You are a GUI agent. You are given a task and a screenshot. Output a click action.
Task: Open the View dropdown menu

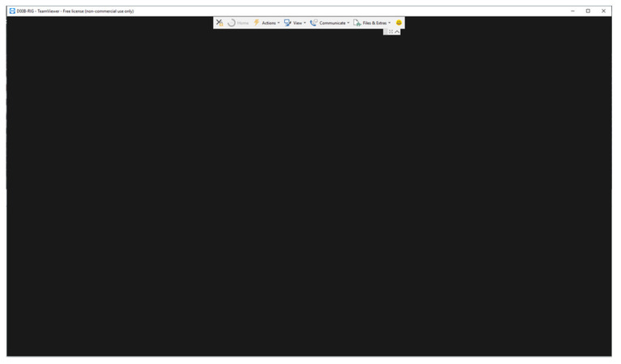295,23
